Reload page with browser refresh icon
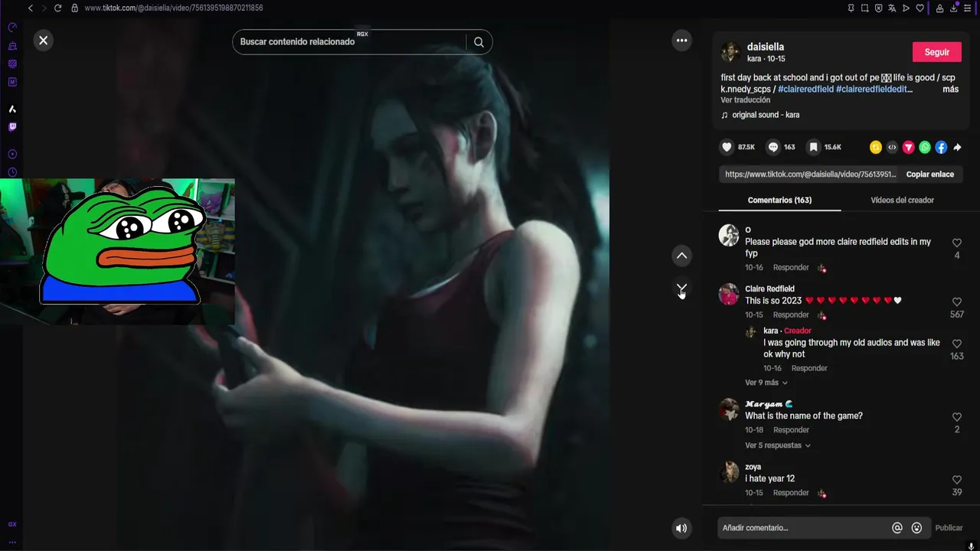Image resolution: width=980 pixels, height=551 pixels. pos(57,8)
